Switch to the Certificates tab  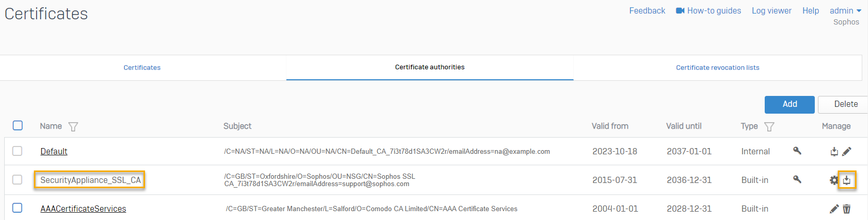pos(142,68)
